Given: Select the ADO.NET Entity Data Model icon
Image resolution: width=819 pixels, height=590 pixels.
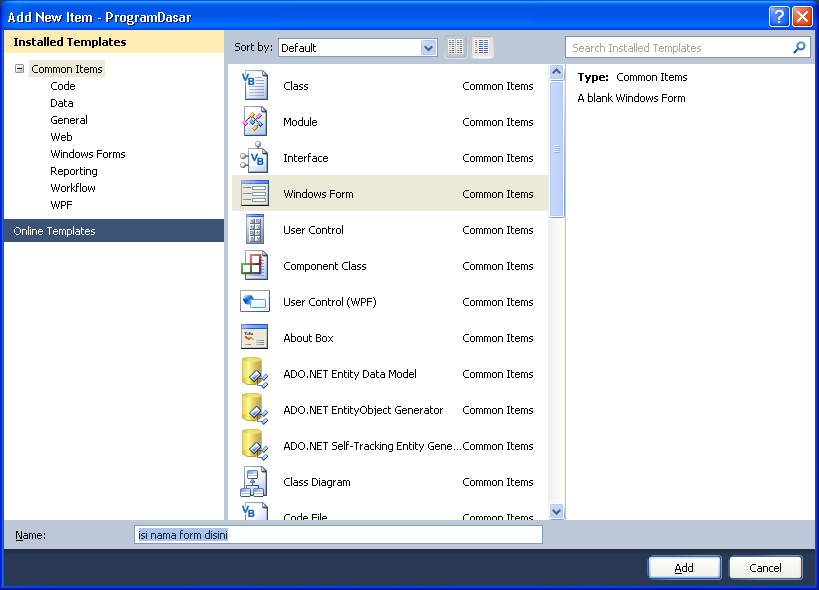Looking at the screenshot, I should click(254, 373).
